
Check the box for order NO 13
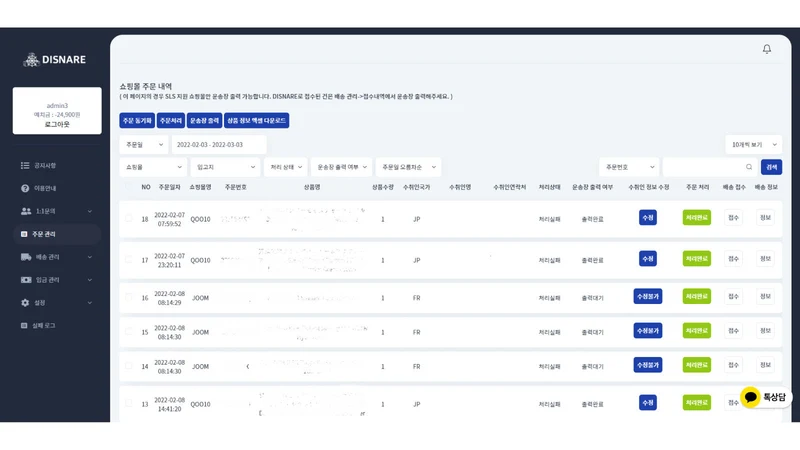click(x=129, y=404)
